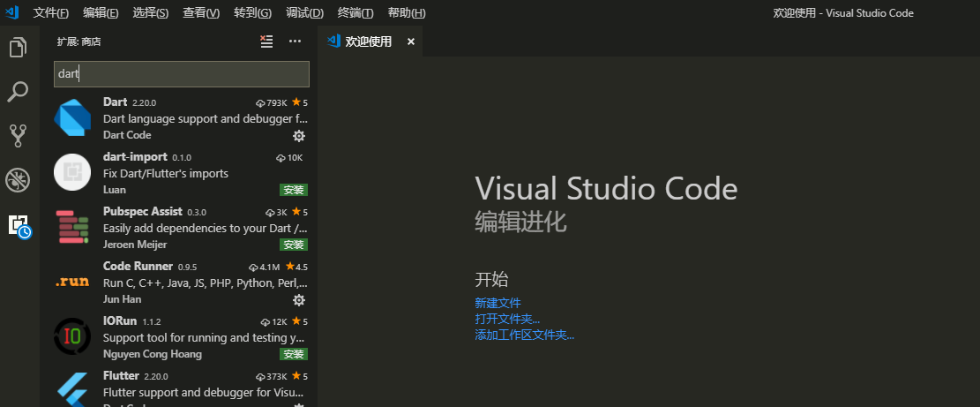The image size is (980, 407).
Task: Select the Code Runner extension title
Action: pos(138,266)
